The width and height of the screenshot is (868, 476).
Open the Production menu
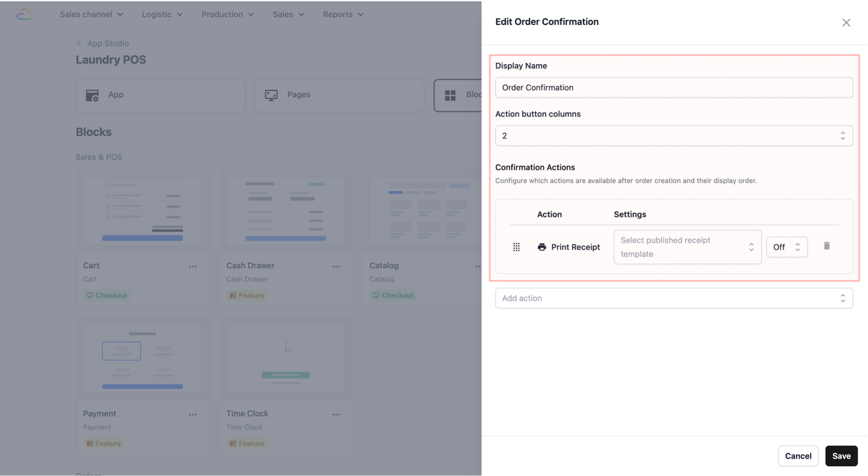227,14
